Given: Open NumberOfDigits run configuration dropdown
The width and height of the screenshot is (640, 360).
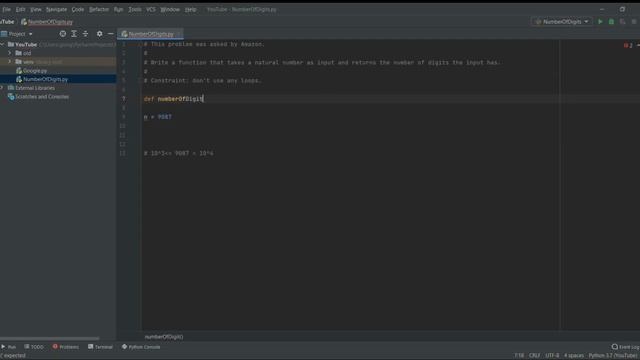Looking at the screenshot, I should (x=561, y=22).
